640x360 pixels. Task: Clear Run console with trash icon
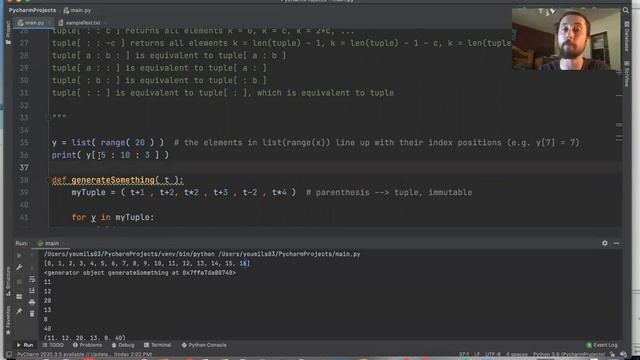(32, 313)
